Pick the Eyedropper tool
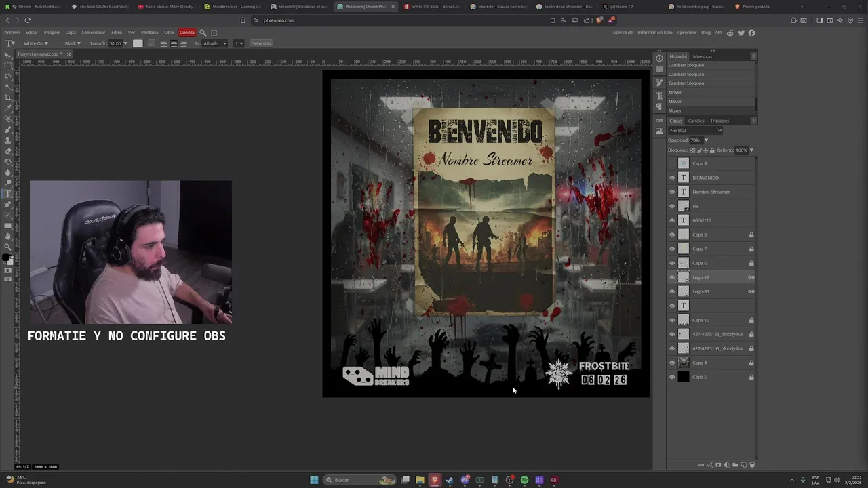The height and width of the screenshot is (488, 868). (x=8, y=108)
